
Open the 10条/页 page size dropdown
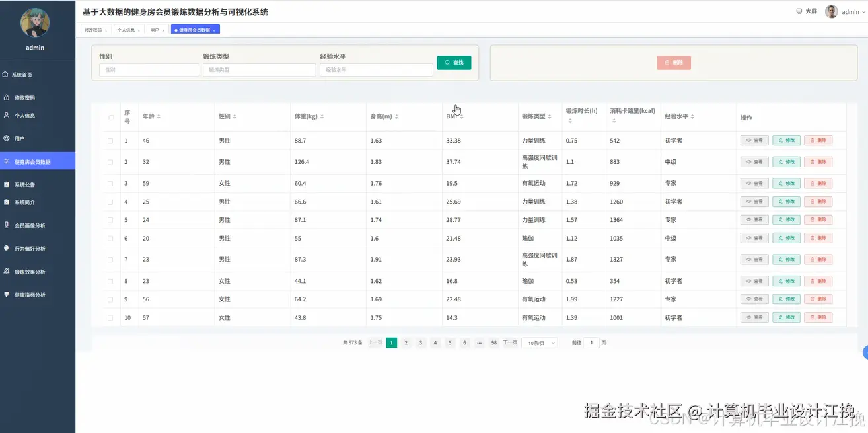540,343
